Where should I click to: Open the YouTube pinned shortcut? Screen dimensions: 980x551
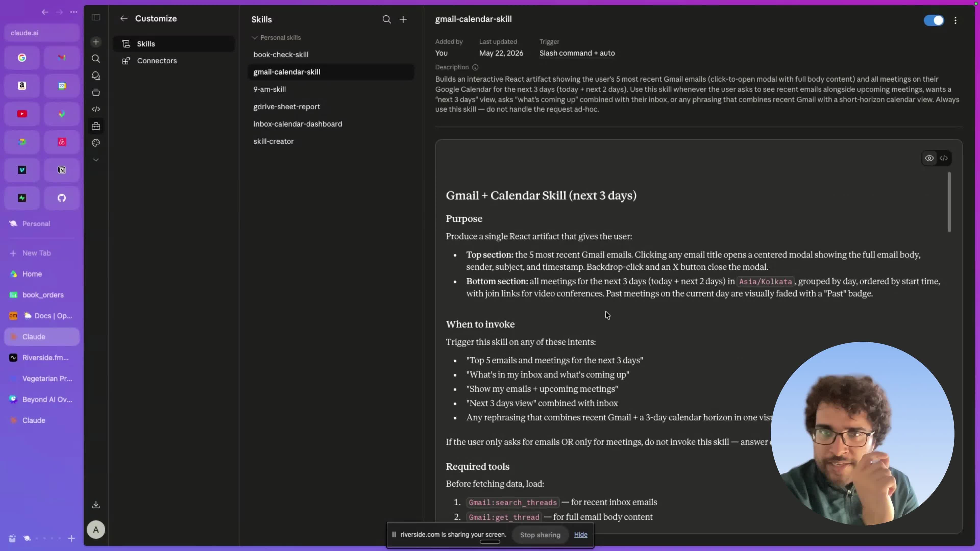point(22,114)
